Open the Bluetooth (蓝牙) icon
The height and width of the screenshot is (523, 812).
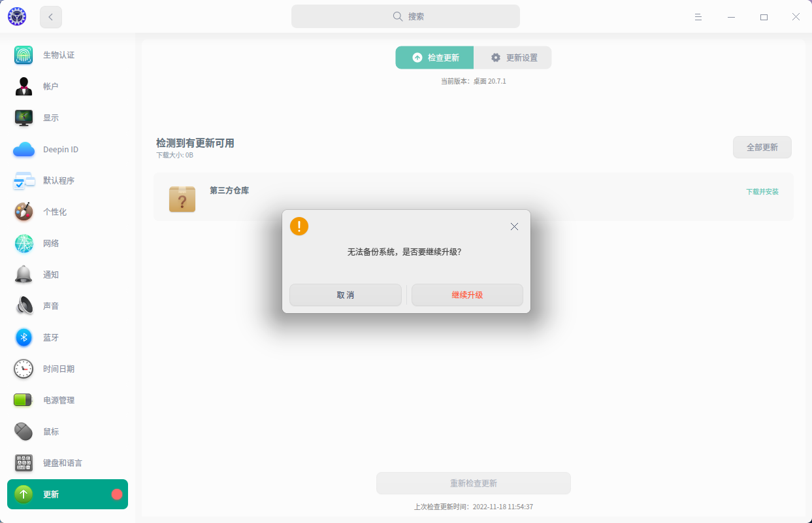(24, 337)
